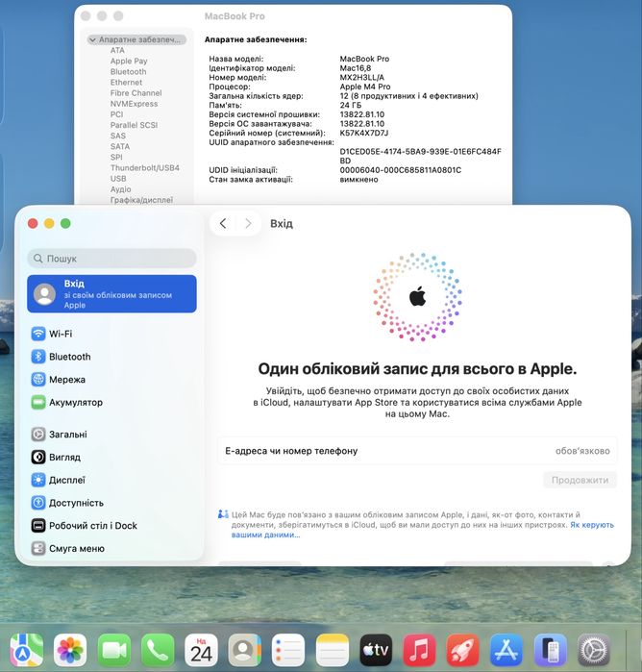The height and width of the screenshot is (672, 642).
Task: Open Смуга меню settings
Action: 111,549
